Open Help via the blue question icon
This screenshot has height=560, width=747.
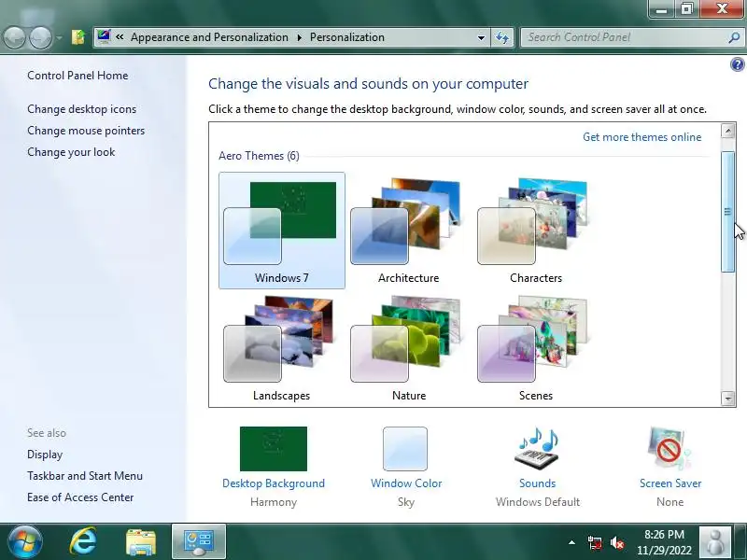(737, 64)
